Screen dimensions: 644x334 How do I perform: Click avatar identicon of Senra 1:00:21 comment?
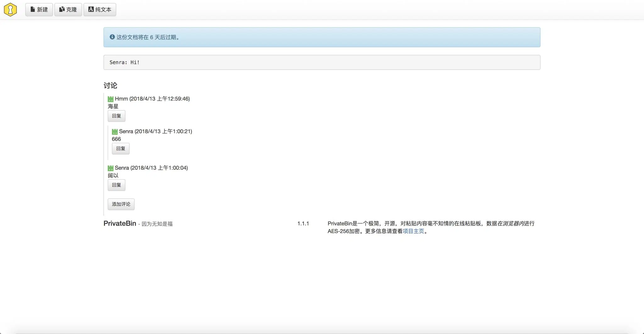click(x=115, y=132)
